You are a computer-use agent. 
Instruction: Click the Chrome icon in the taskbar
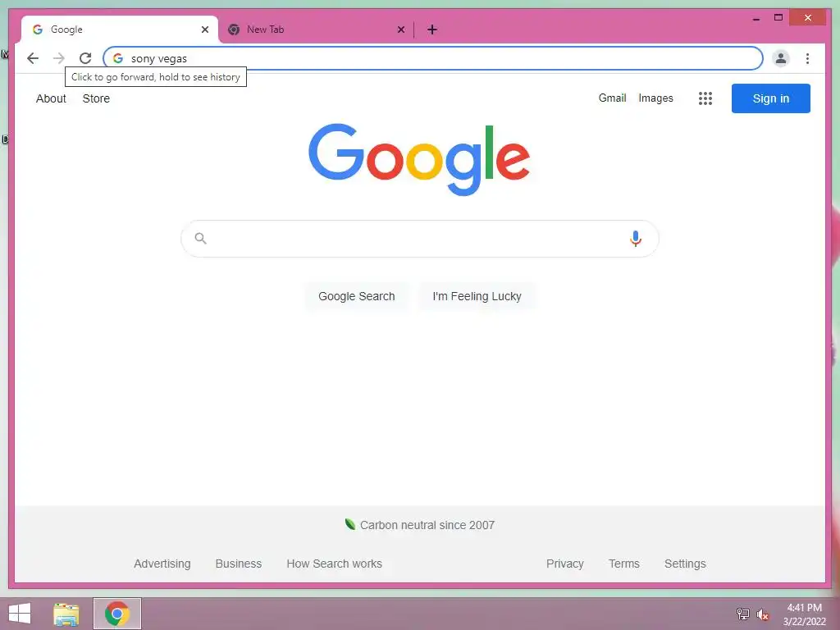[x=116, y=614]
